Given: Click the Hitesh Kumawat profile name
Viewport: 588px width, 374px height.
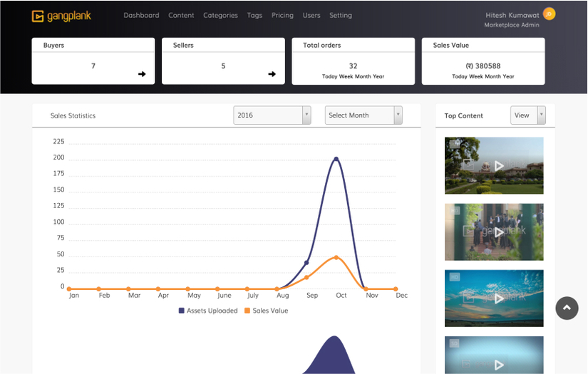Looking at the screenshot, I should tap(512, 15).
